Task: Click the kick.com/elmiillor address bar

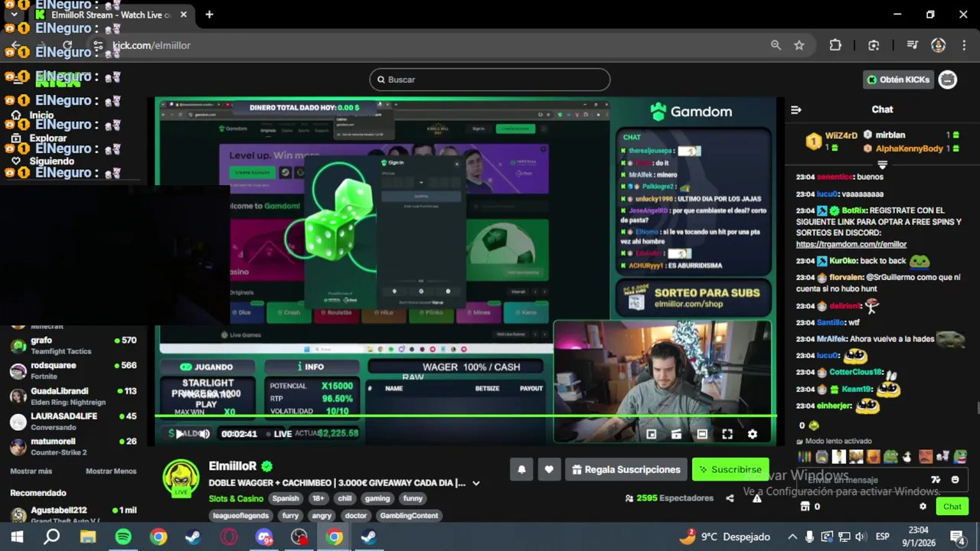Action: click(x=429, y=45)
